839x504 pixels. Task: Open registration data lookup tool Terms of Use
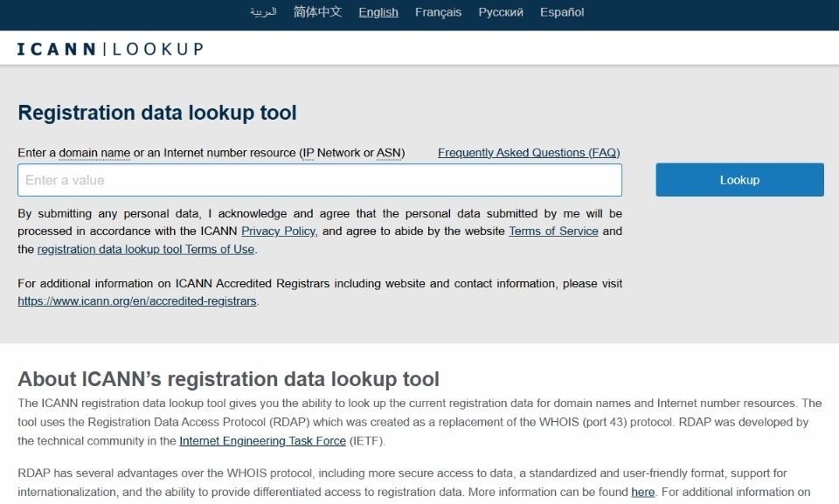coord(146,249)
